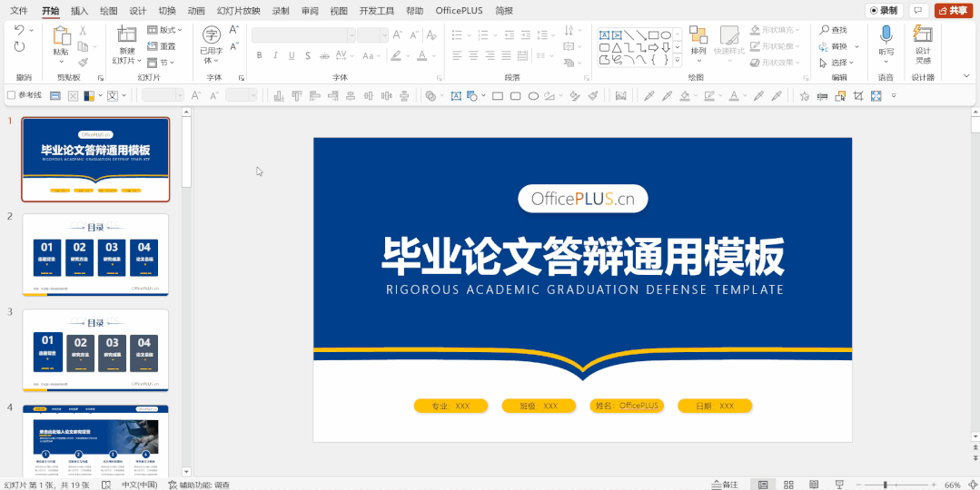The height and width of the screenshot is (490, 980).
Task: Click the Redo icon
Action: tap(19, 46)
